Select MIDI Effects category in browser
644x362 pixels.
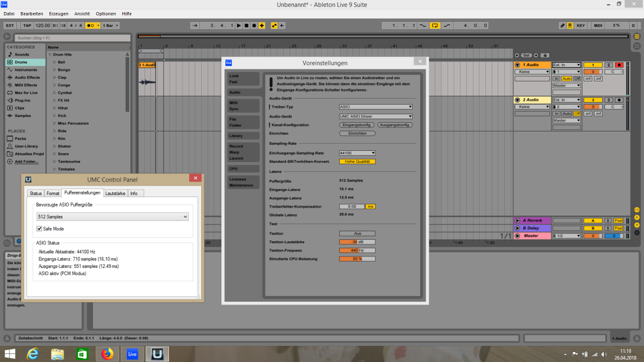tap(26, 85)
